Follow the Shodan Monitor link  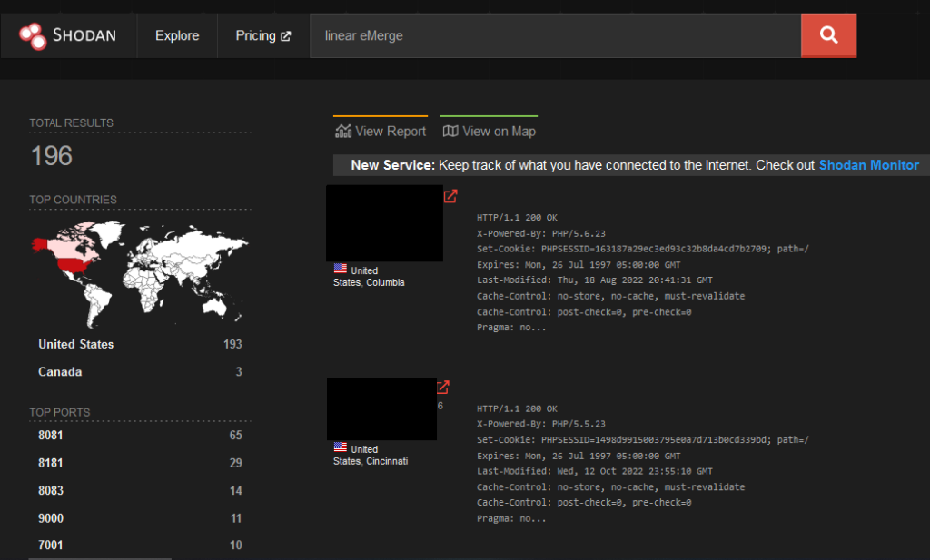point(868,165)
